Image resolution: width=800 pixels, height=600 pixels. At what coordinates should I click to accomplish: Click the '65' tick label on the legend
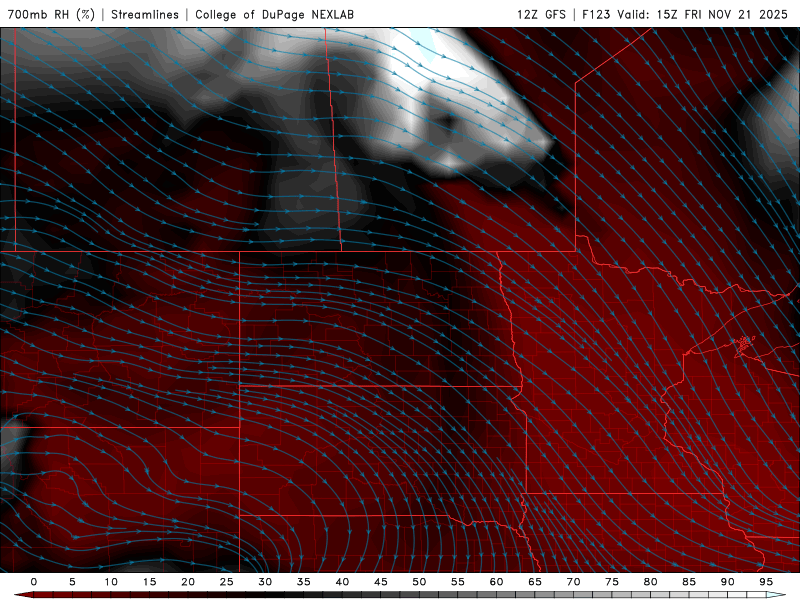(535, 582)
